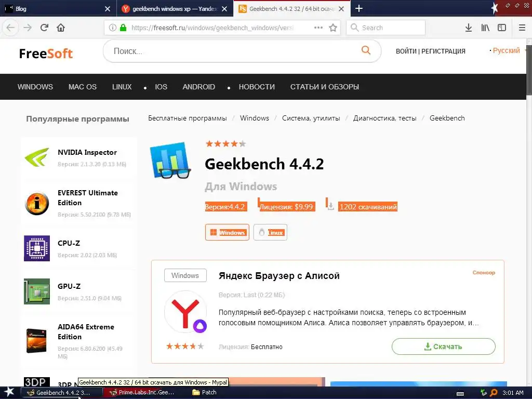Select the Windows platform button
Viewport: 532px width, 399px height.
coord(227,232)
